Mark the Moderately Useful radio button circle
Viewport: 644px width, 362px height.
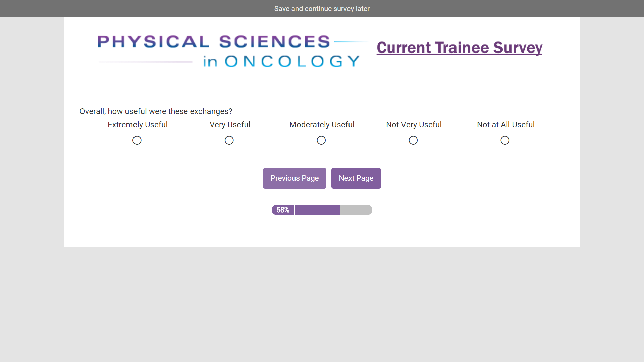click(x=321, y=140)
